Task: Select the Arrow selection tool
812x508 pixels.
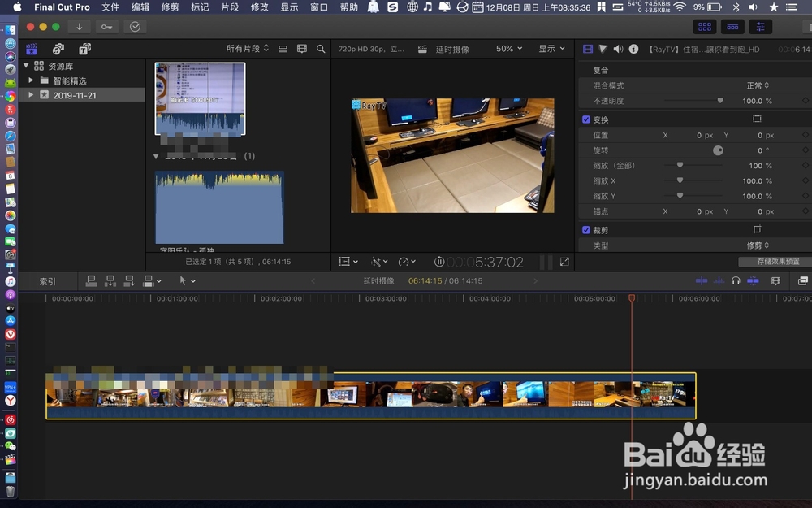Action: point(184,280)
